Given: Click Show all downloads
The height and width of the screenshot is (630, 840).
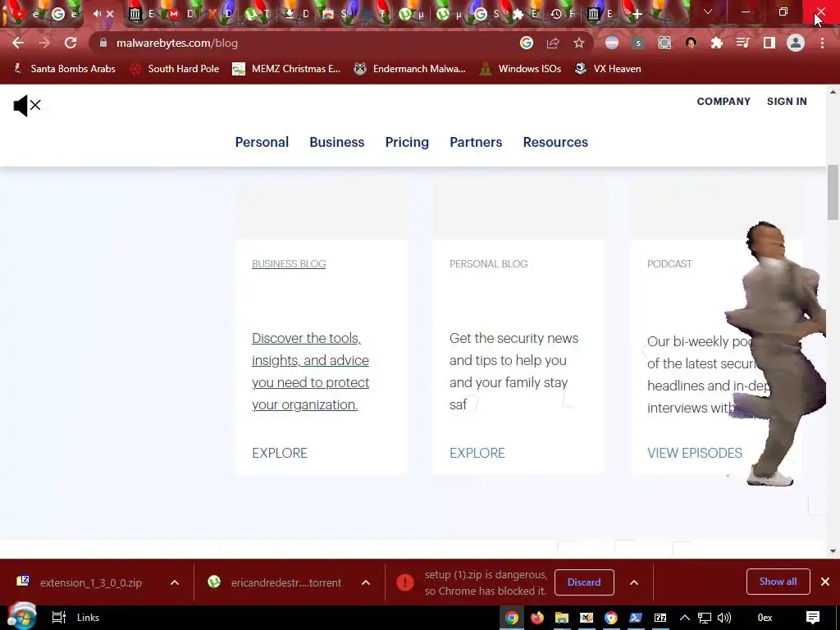Looking at the screenshot, I should click(x=778, y=582).
